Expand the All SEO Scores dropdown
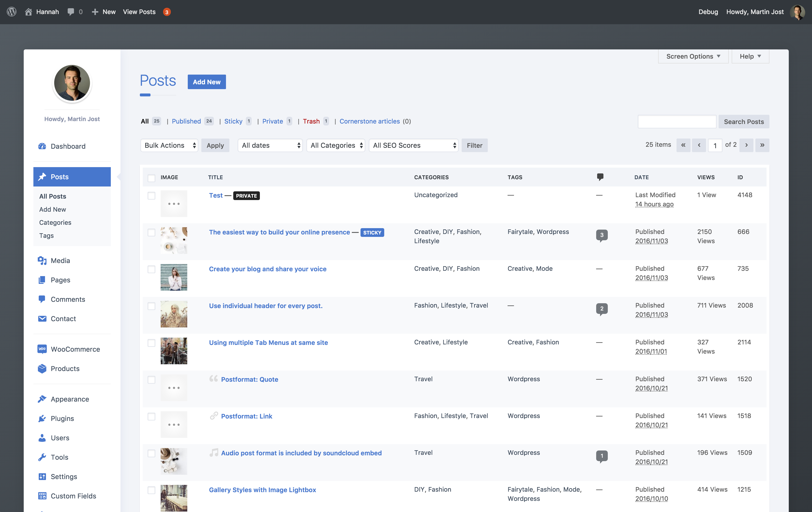 (x=414, y=145)
